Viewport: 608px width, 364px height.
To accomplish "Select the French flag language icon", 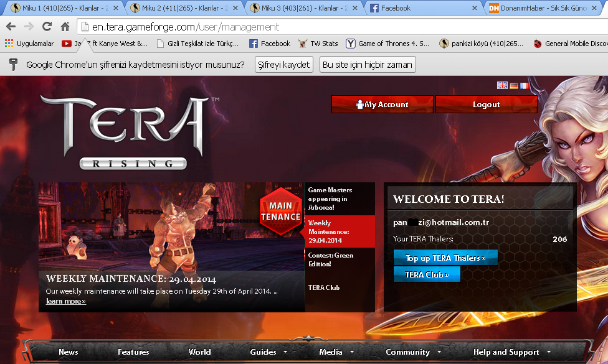I will click(x=525, y=86).
